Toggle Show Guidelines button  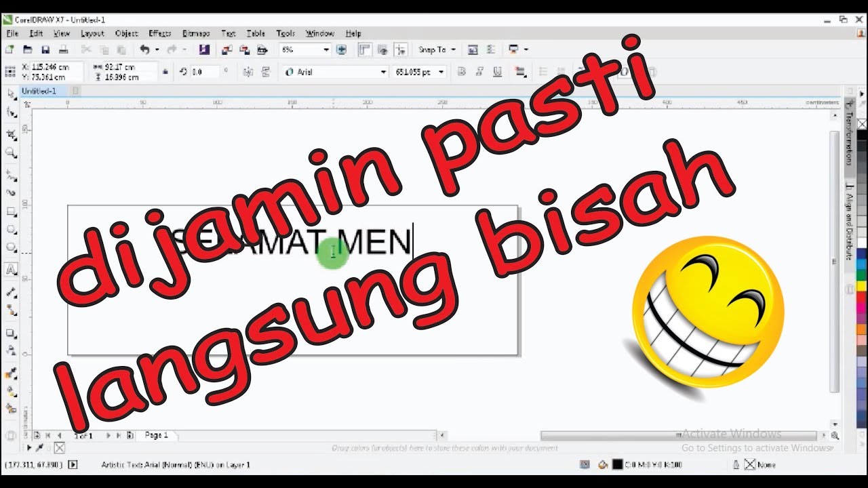401,49
